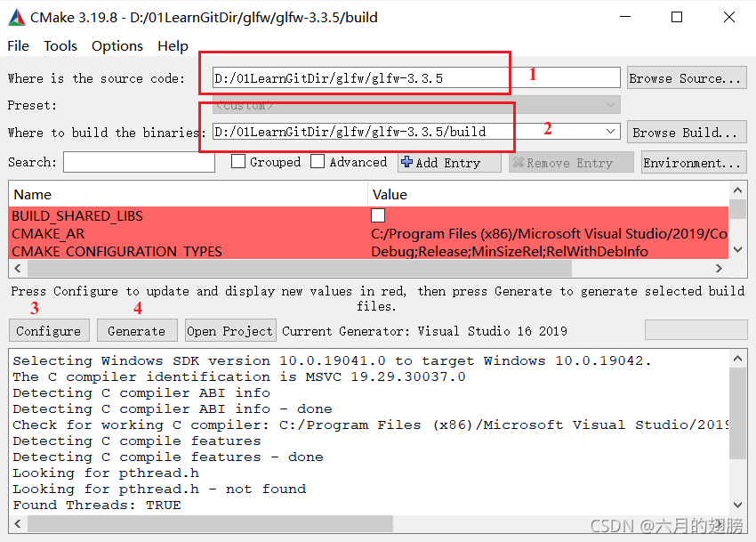This screenshot has height=542, width=756.
Task: Select the BUILD_SHARED_LIBS row name
Action: [77, 215]
